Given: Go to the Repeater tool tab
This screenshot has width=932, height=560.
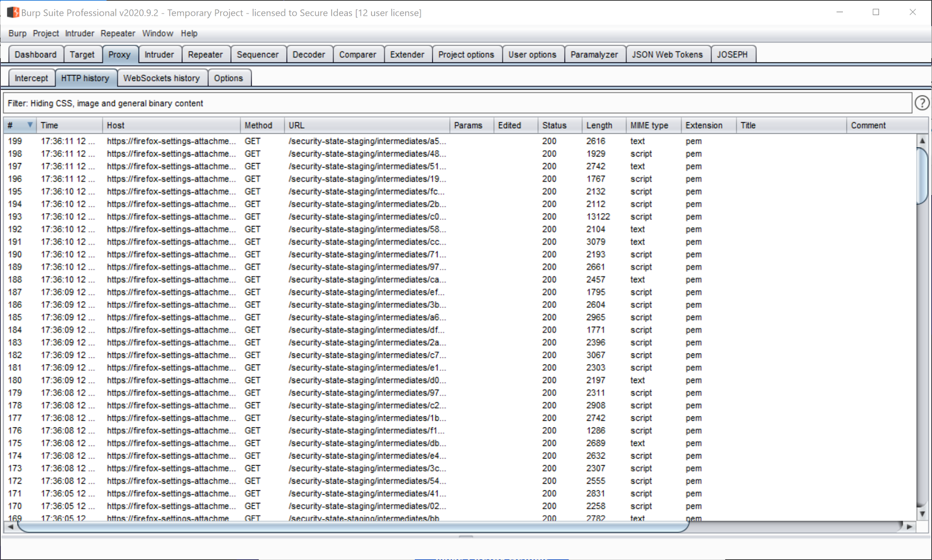Looking at the screenshot, I should pos(205,54).
